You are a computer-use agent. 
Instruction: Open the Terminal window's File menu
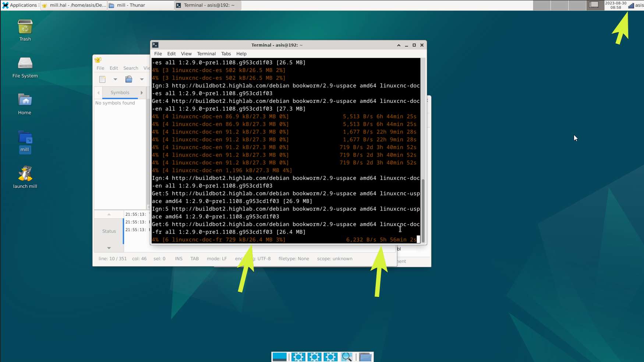(158, 54)
